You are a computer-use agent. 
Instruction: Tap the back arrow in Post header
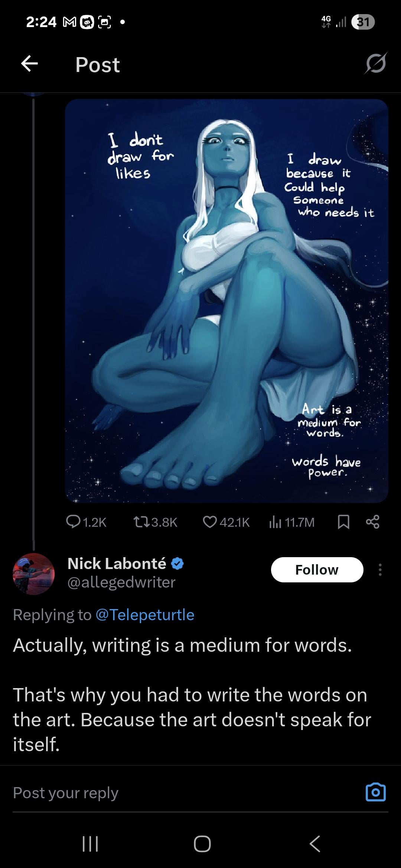tap(29, 63)
